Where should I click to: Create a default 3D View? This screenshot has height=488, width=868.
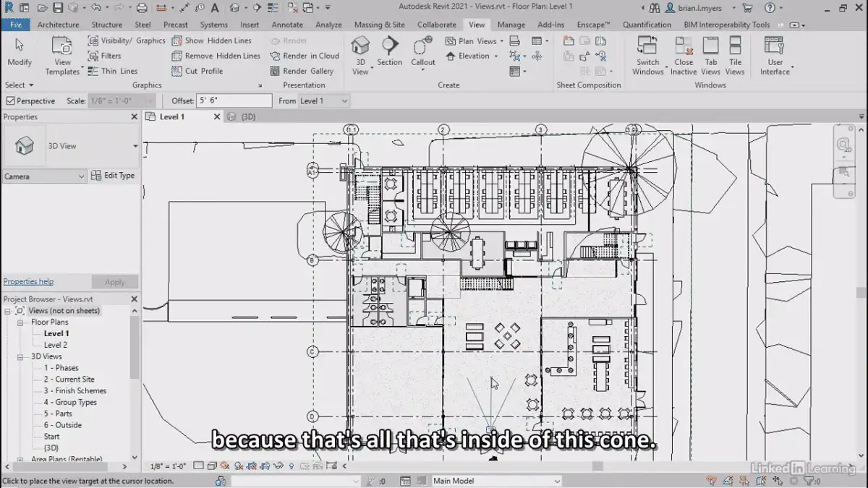point(360,56)
